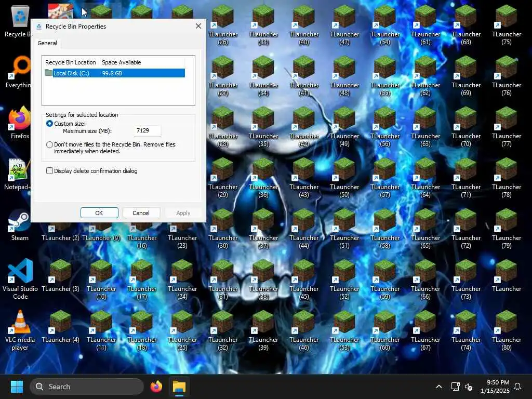Open Firefox from the taskbar

[x=156, y=387]
